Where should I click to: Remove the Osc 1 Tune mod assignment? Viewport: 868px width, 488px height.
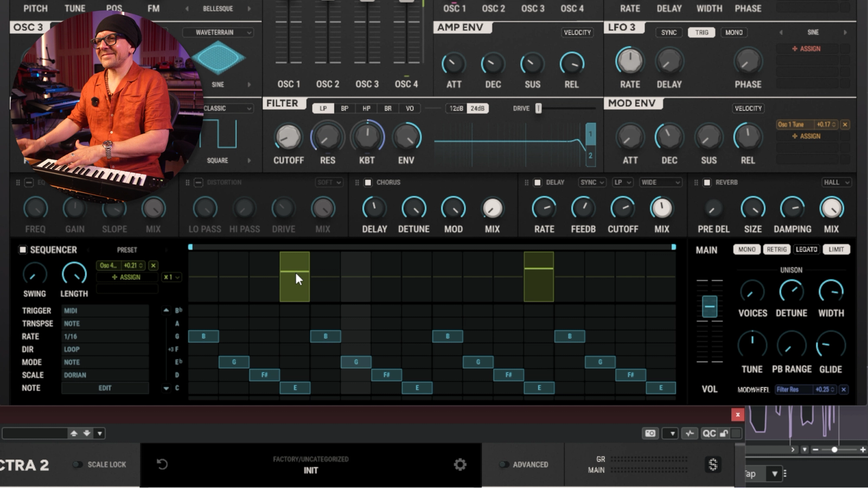(845, 125)
